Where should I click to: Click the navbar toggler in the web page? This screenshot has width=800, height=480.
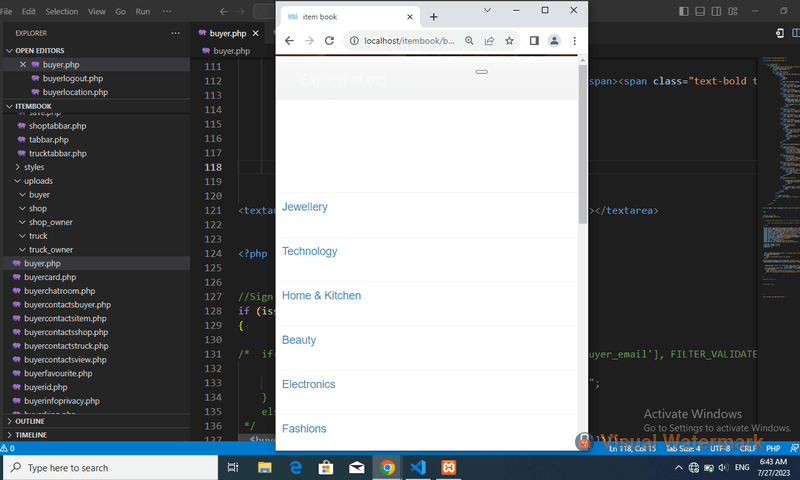(481, 72)
